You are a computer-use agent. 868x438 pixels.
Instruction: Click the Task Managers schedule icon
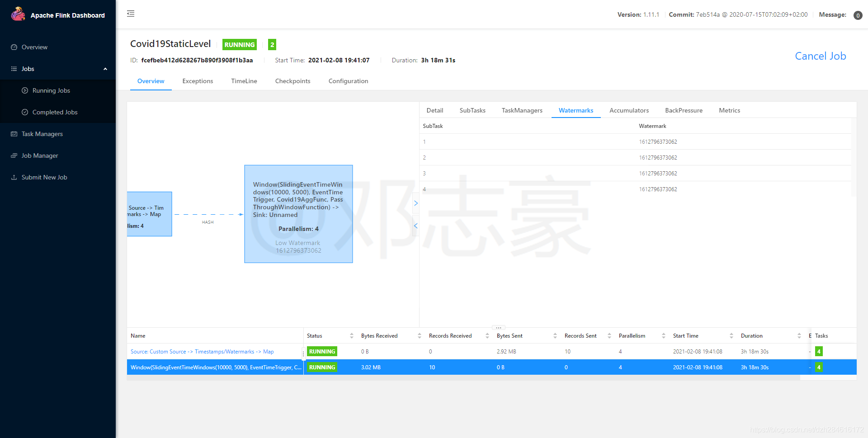(x=14, y=134)
